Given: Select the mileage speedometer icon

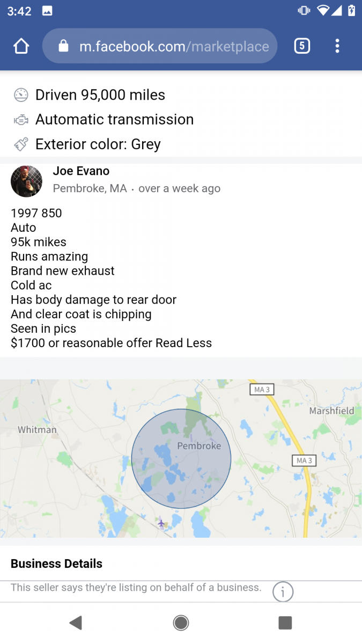Looking at the screenshot, I should [x=19, y=94].
